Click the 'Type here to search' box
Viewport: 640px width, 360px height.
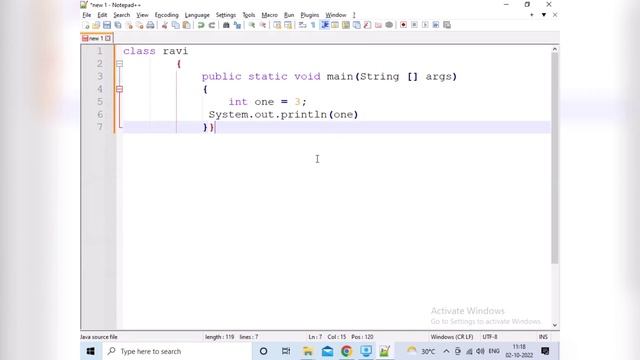(176, 351)
